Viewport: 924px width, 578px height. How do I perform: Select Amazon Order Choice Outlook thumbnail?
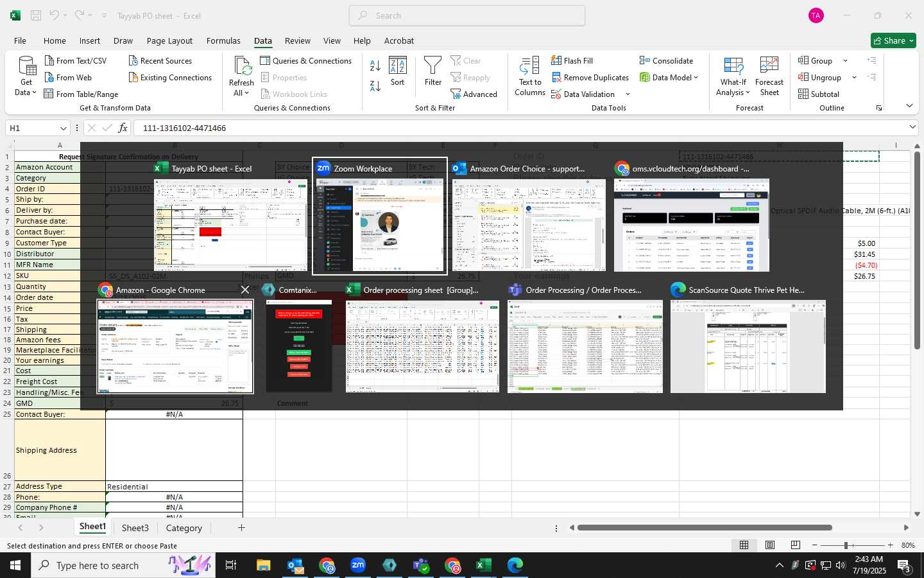[x=529, y=216]
